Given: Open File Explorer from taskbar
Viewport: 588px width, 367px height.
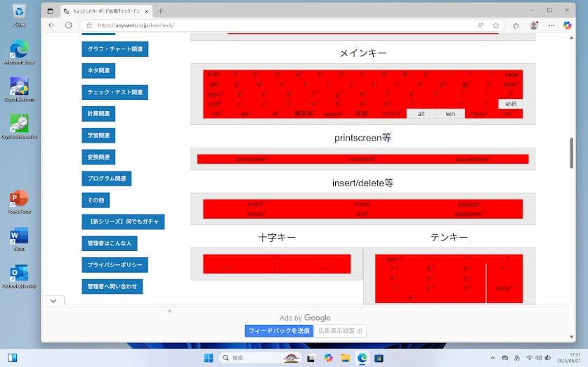Looking at the screenshot, I should pos(346,358).
